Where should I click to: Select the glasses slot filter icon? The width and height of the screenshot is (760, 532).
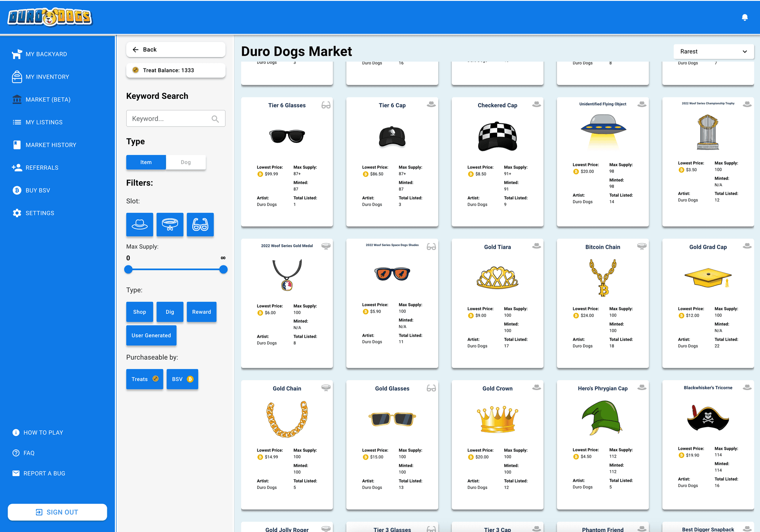[x=200, y=224]
